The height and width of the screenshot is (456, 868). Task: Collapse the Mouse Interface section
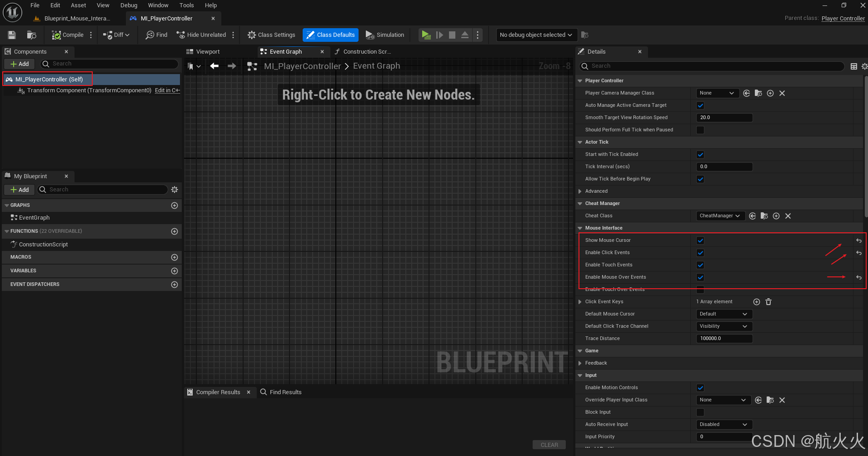pos(580,228)
